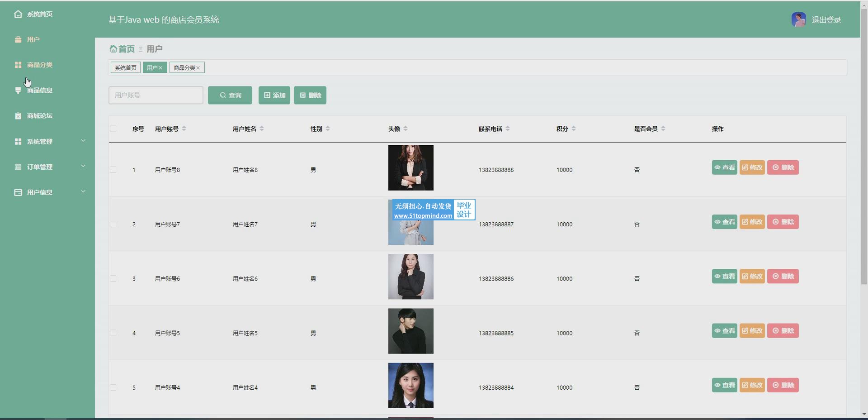Sort by the 是否会员 column arrows
868x420 pixels.
[663, 129]
